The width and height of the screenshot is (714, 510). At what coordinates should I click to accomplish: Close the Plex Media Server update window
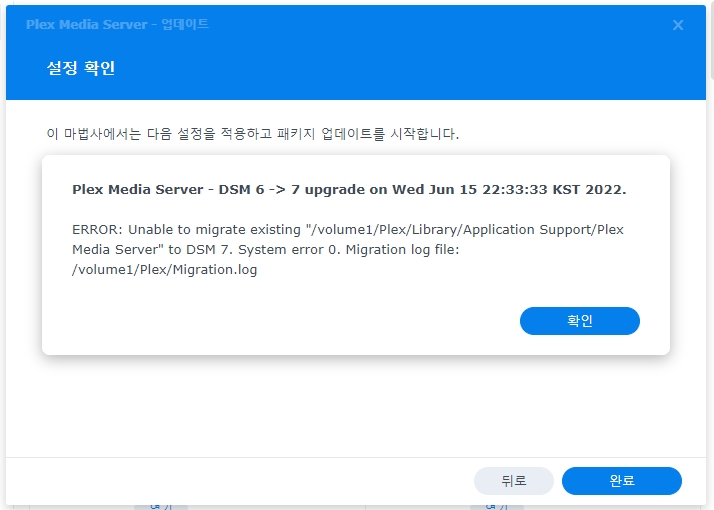[678, 25]
